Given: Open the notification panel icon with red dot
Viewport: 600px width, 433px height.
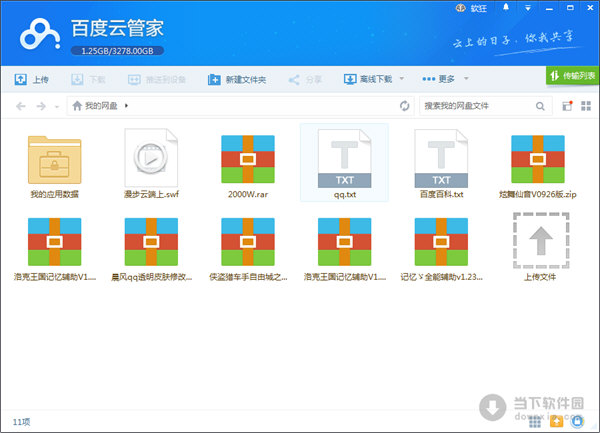Looking at the screenshot, I should (567, 106).
